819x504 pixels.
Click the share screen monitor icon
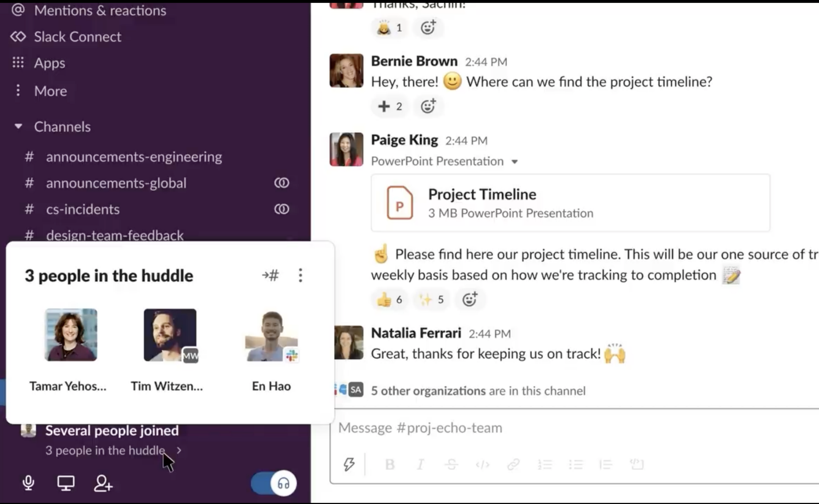pos(66,483)
